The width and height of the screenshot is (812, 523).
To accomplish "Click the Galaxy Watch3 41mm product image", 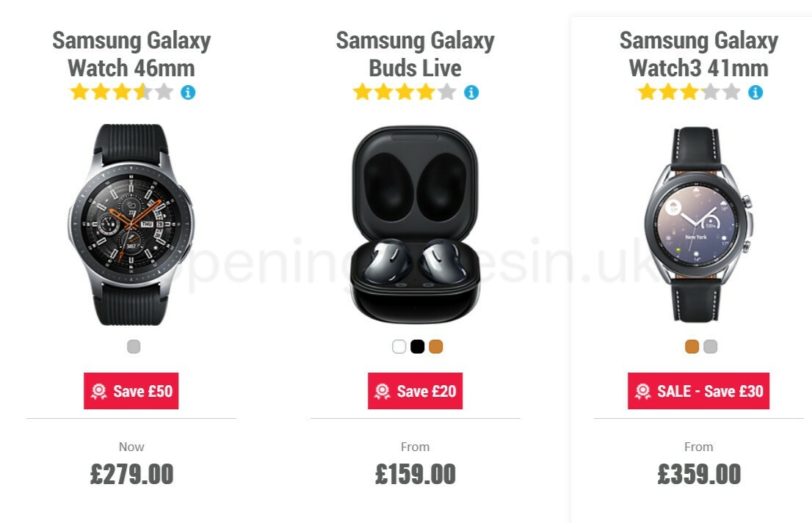I will click(699, 220).
